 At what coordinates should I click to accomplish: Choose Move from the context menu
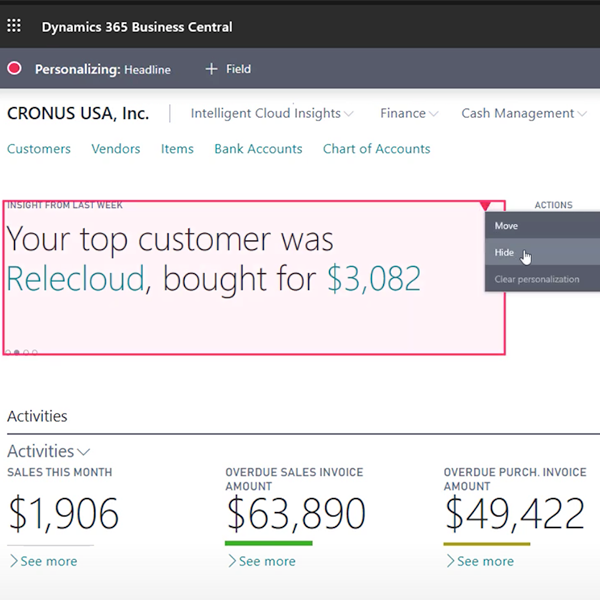pos(542,225)
